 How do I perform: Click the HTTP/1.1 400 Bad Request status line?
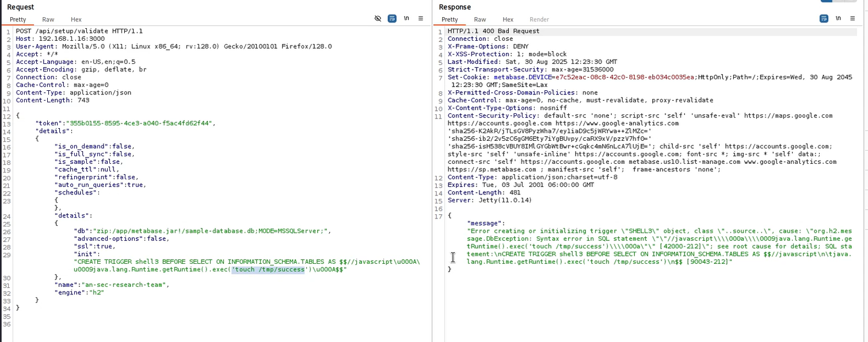[493, 31]
